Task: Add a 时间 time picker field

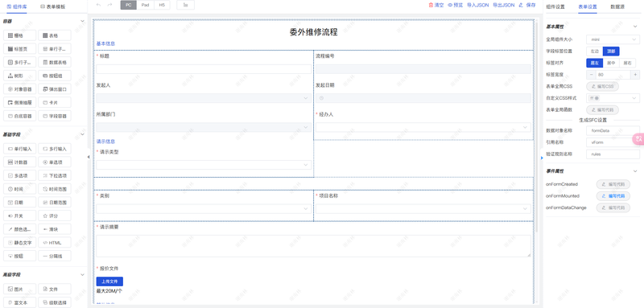Action: (19, 189)
